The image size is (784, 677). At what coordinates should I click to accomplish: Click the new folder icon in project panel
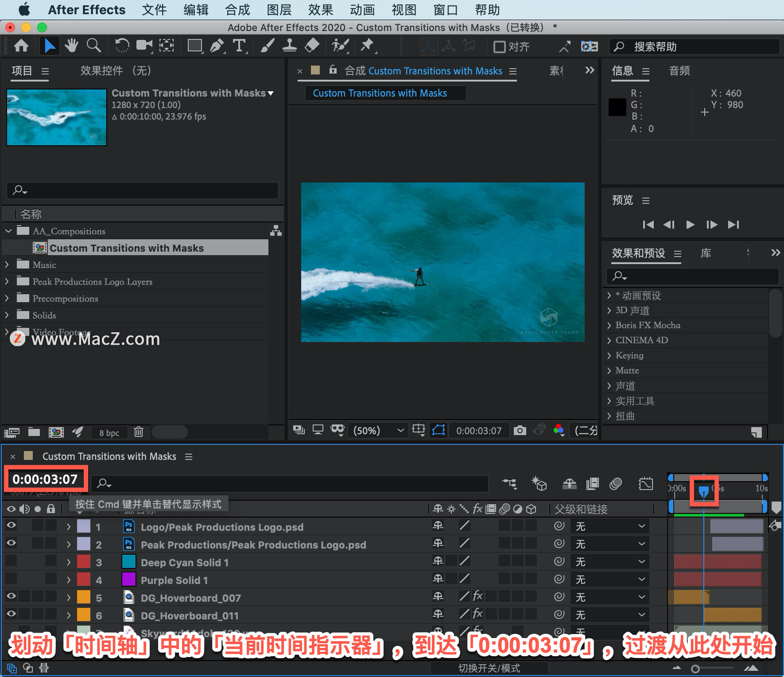34,432
